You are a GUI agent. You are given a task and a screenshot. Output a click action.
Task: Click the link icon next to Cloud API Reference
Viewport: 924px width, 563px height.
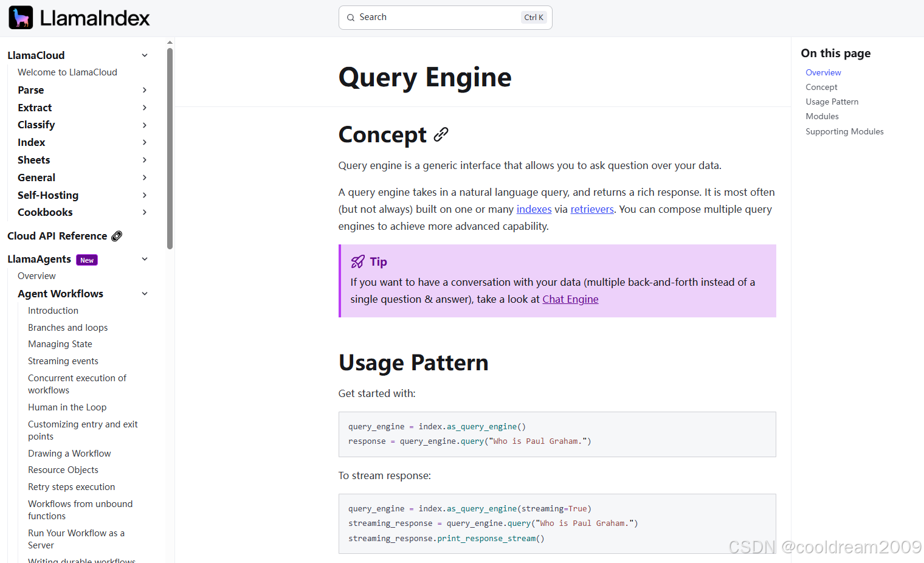click(x=117, y=236)
